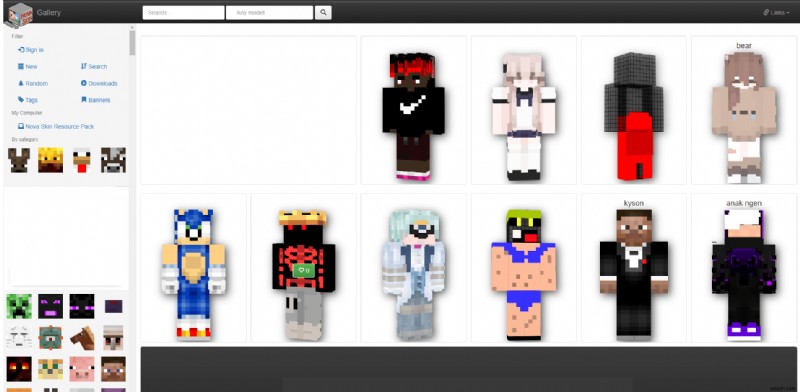Go to the Gallery link
Viewport: 800px width, 392px height.
click(48, 13)
